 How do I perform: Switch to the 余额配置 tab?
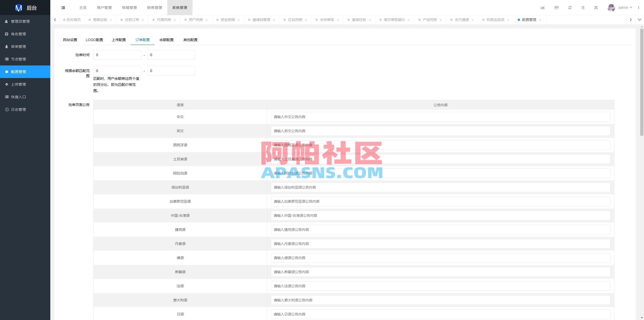point(166,40)
